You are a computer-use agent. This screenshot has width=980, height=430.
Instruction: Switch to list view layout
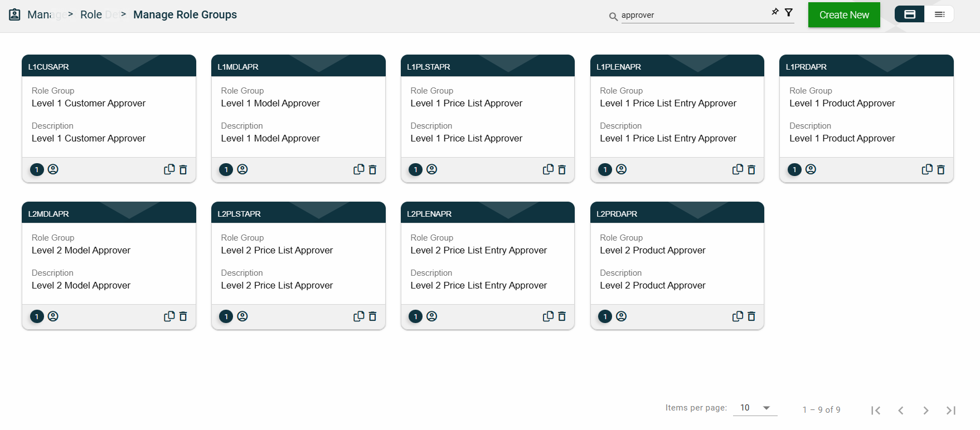pyautogui.click(x=939, y=14)
